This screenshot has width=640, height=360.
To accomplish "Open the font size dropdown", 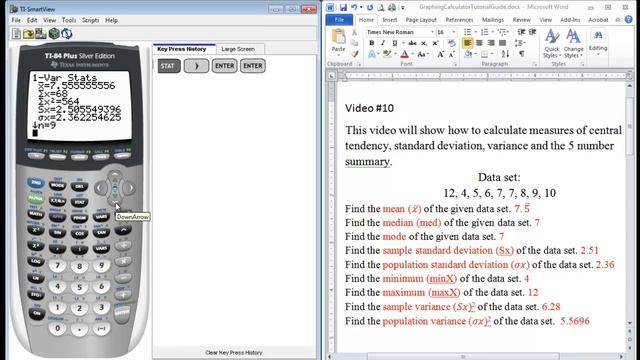I will coord(453,32).
